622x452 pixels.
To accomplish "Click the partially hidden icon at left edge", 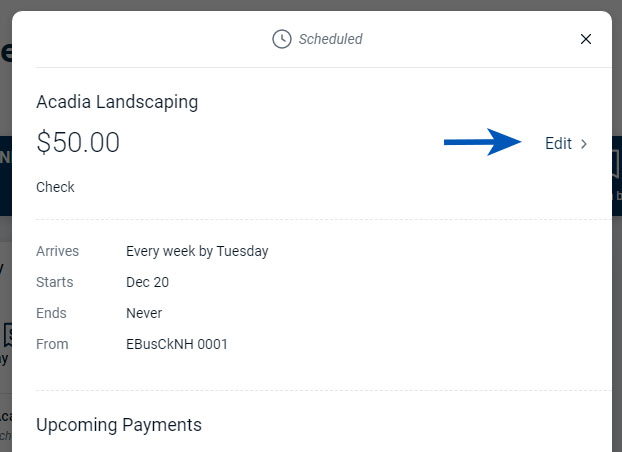I will pyautogui.click(x=5, y=335).
